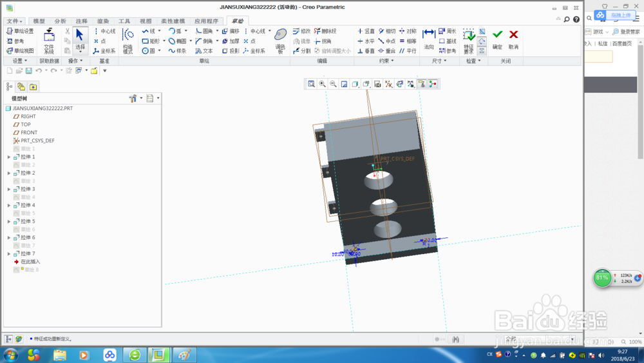The image size is (644, 363).
Task: Select the 圆角 fillet tool
Action: [204, 31]
